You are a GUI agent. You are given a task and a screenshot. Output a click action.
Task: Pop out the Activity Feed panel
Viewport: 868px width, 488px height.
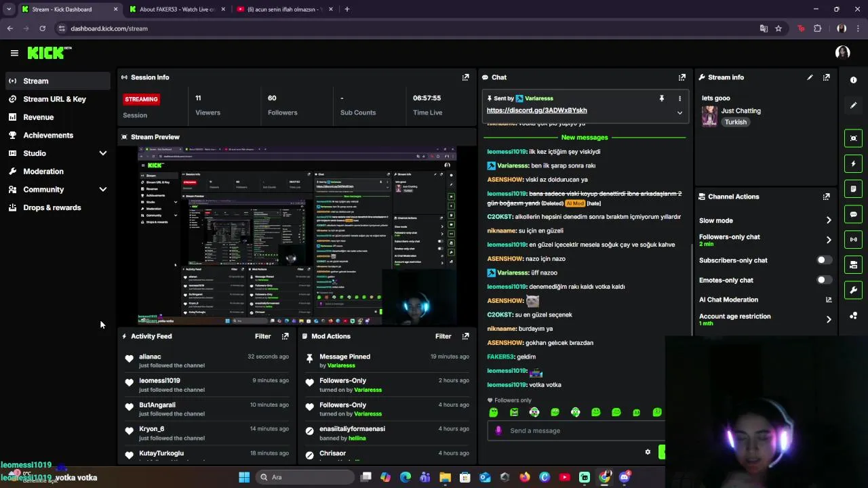[285, 336]
